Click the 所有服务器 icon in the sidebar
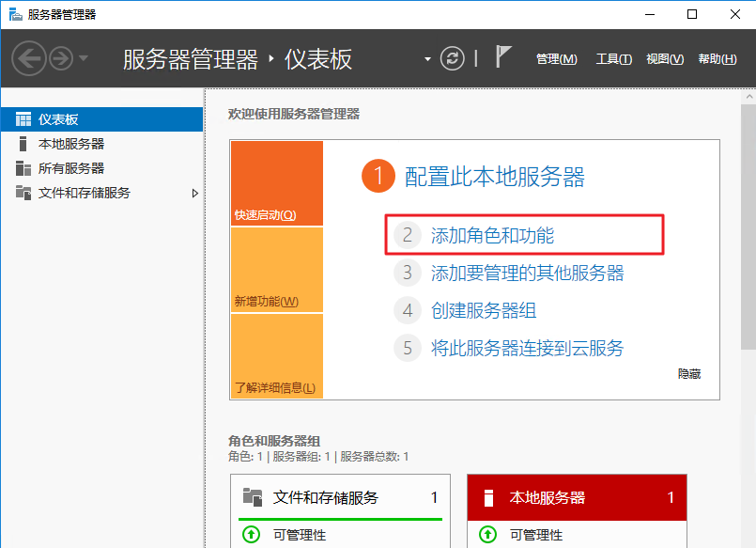 click(x=23, y=168)
